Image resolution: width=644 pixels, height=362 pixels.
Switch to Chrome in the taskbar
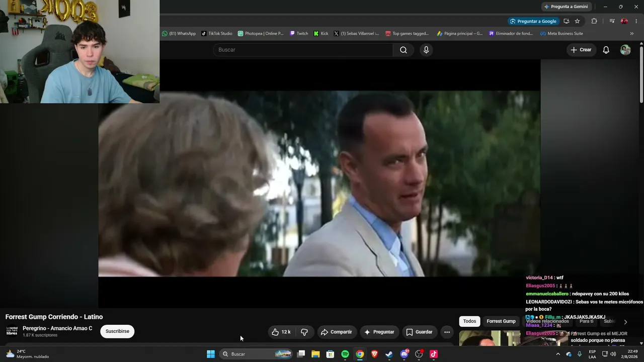[360, 354]
